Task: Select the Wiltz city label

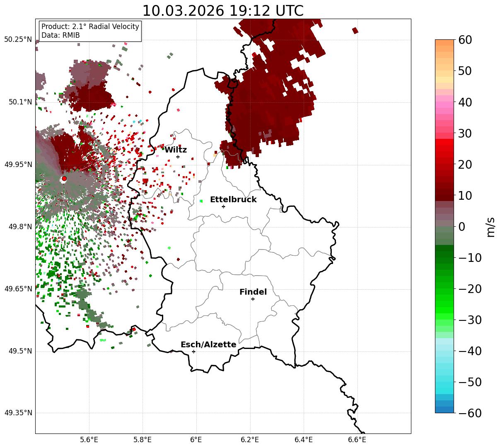Action: pyautogui.click(x=176, y=150)
